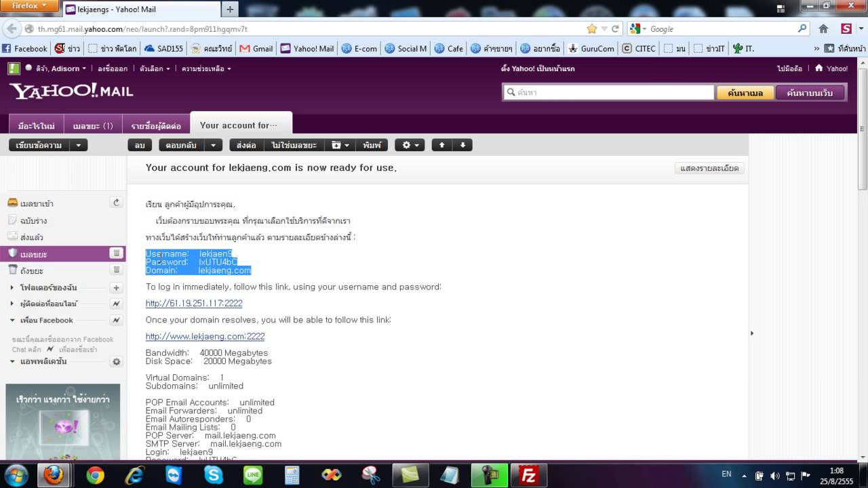Open the compose message dropdown arrow
The image size is (868, 488).
click(x=79, y=145)
